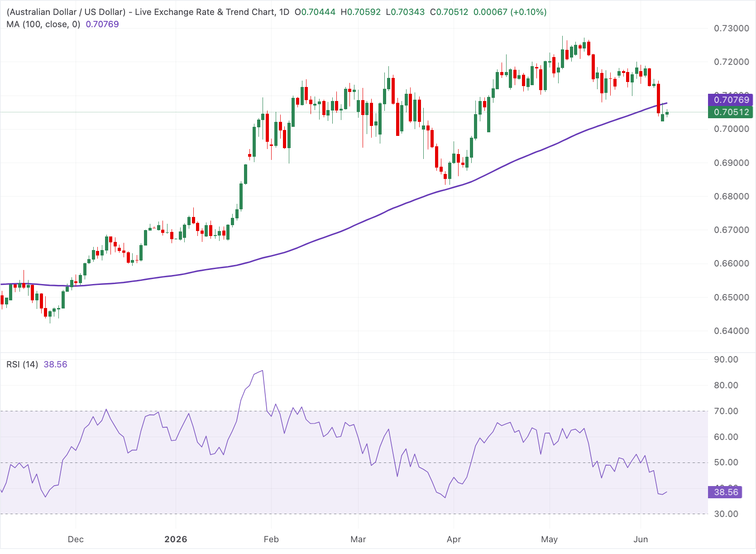Click the green 0.70512 current price tag

(x=730, y=112)
